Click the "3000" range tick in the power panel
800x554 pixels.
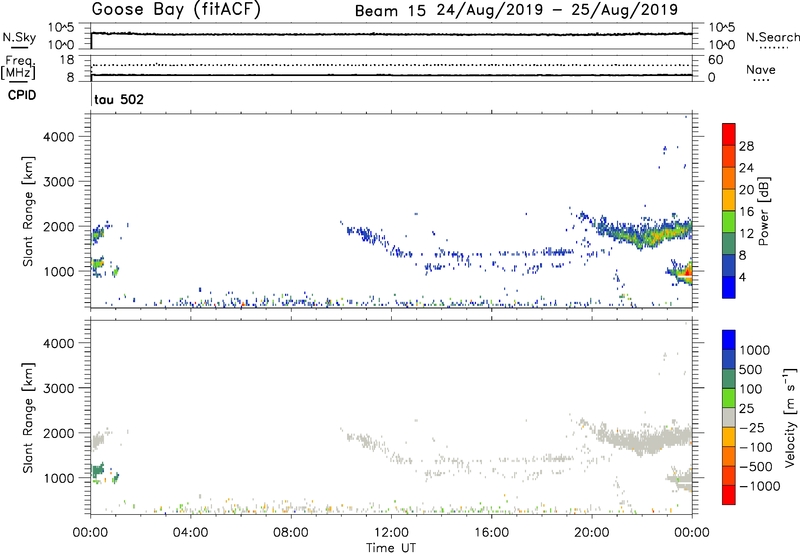[59, 182]
